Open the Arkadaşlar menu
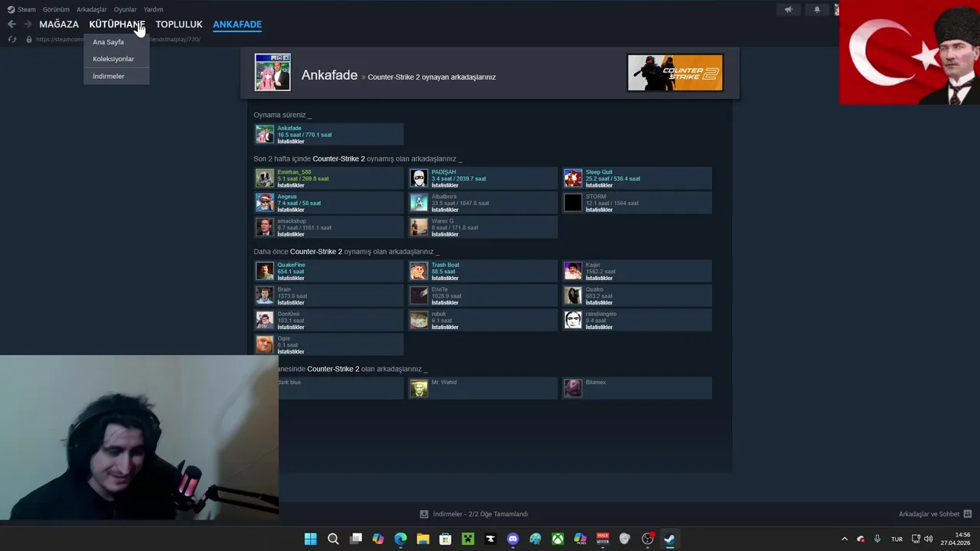The height and width of the screenshot is (551, 980). point(92,9)
